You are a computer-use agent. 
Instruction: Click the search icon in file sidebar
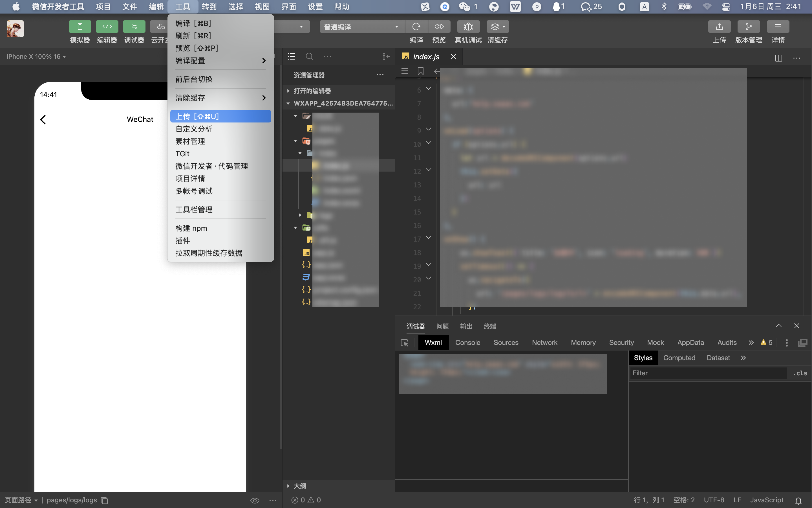tap(309, 56)
